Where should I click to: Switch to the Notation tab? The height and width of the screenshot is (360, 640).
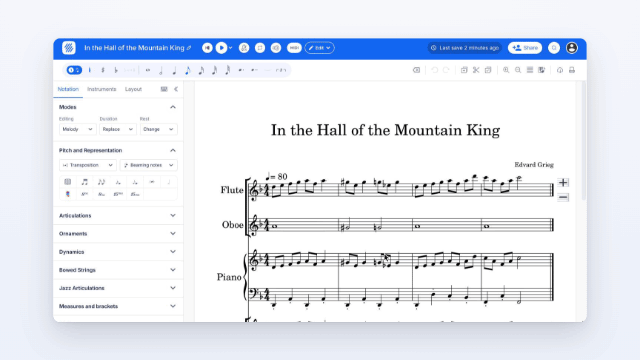(68, 89)
